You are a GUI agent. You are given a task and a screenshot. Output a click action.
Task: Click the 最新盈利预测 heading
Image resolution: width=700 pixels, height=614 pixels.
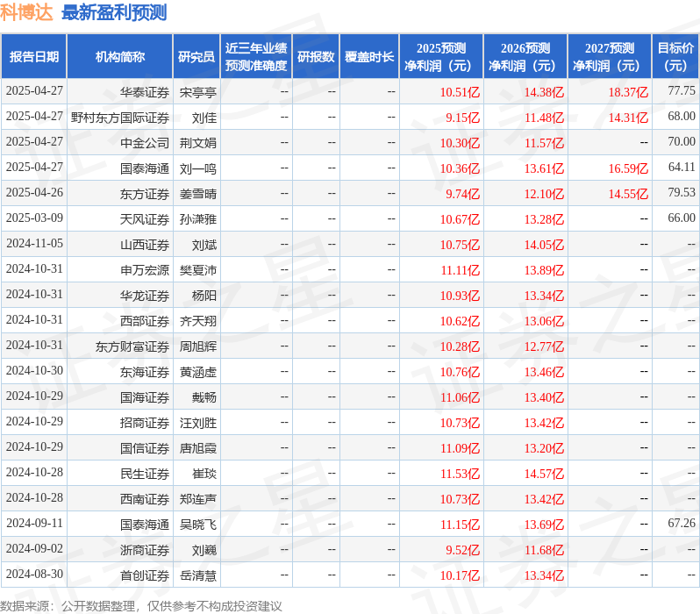tap(114, 12)
